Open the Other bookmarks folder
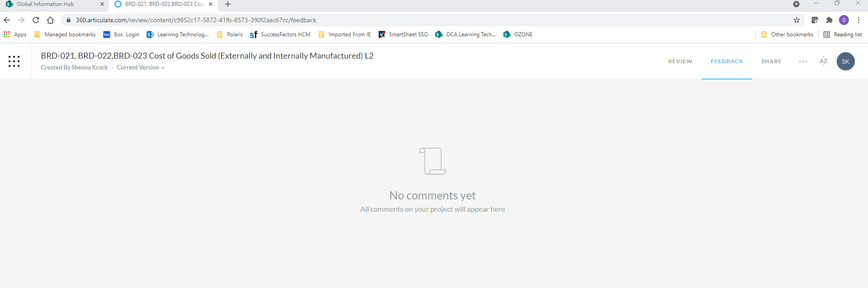This screenshot has height=288, width=868. (x=787, y=35)
